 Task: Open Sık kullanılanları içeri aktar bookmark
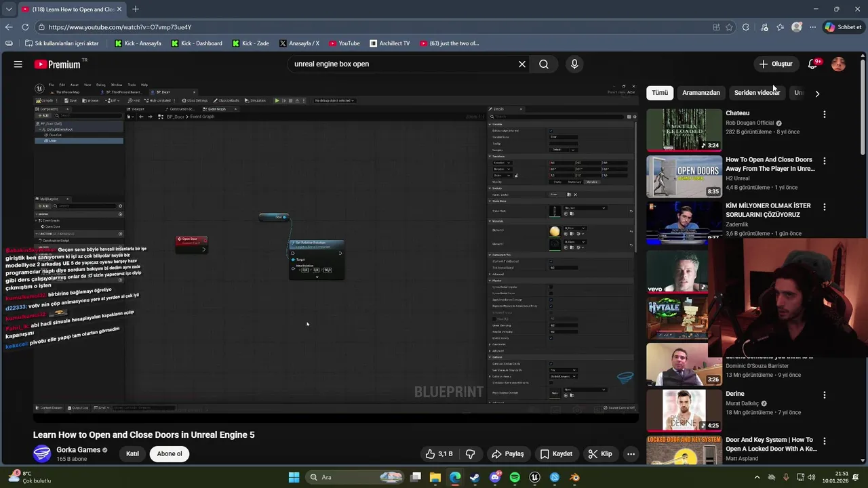tap(61, 43)
